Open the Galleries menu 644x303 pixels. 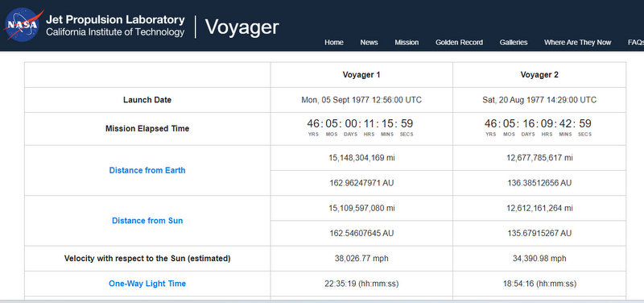[x=514, y=43]
